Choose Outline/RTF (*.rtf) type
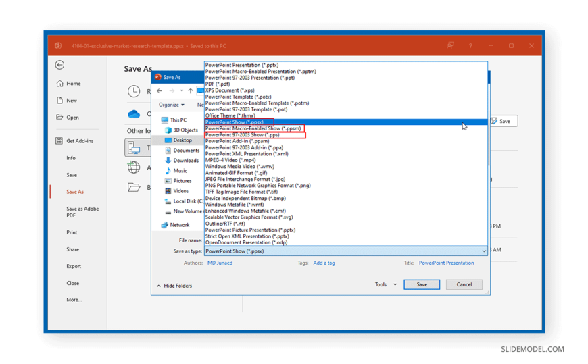Screen dimensions: 588x364 coord(346,224)
